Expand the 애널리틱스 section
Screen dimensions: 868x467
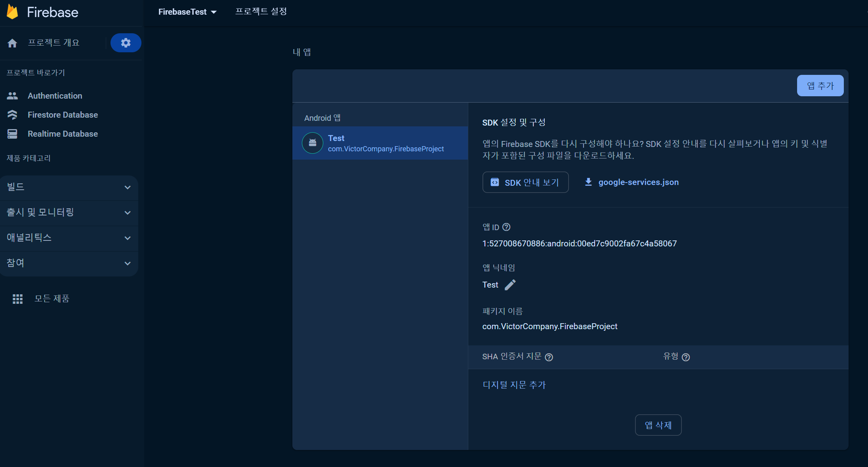69,238
